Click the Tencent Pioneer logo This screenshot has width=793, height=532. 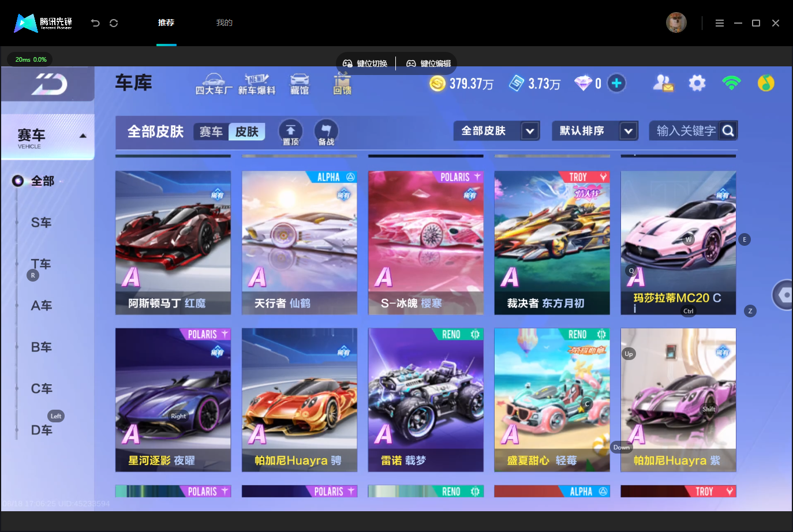point(43,23)
